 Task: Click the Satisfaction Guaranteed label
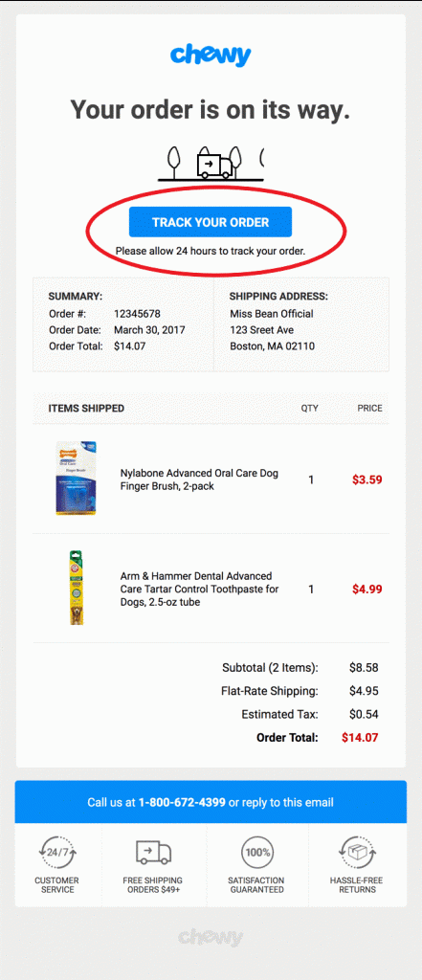tap(257, 884)
